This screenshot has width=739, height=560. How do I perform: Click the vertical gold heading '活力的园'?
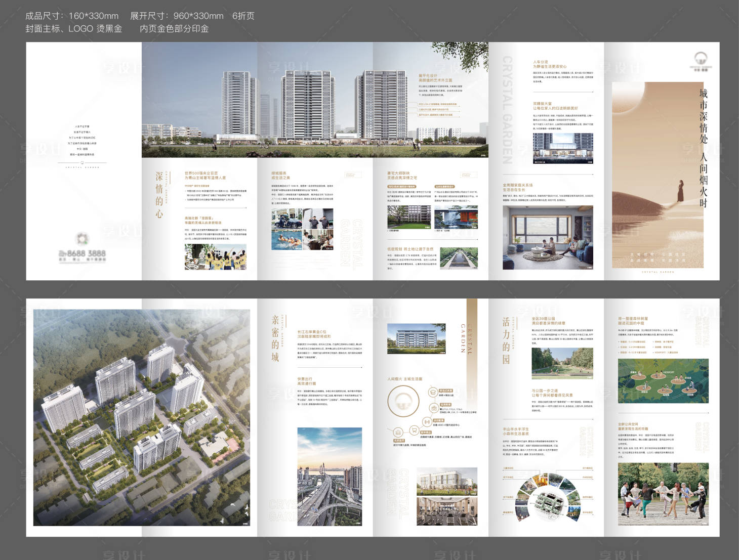coord(506,340)
